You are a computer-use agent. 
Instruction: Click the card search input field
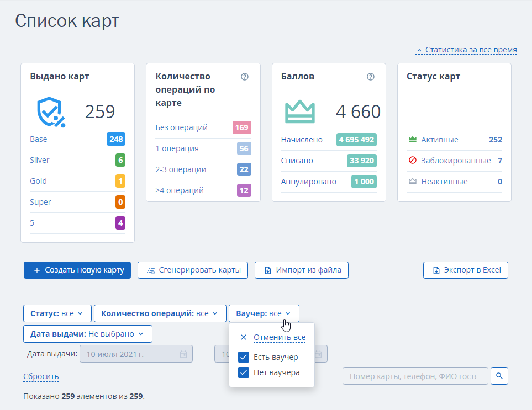pyautogui.click(x=415, y=376)
